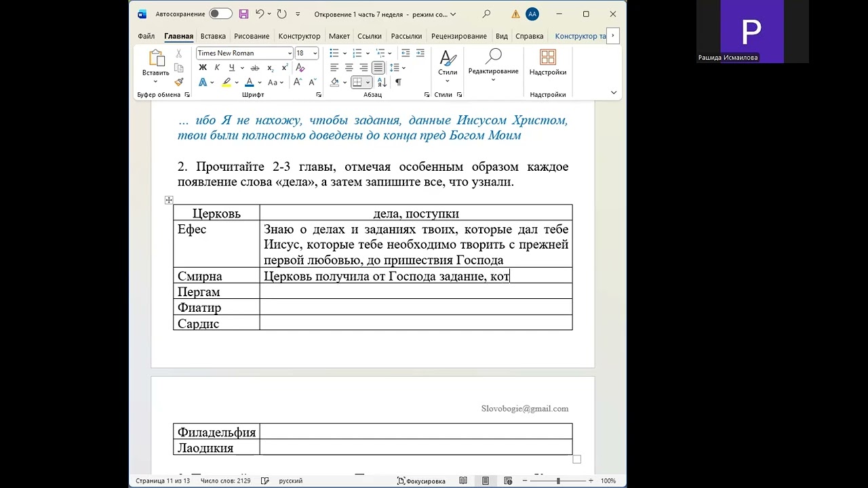Image resolution: width=868 pixels, height=488 pixels.
Task: Apply bold formatting (Ж)
Action: point(202,68)
